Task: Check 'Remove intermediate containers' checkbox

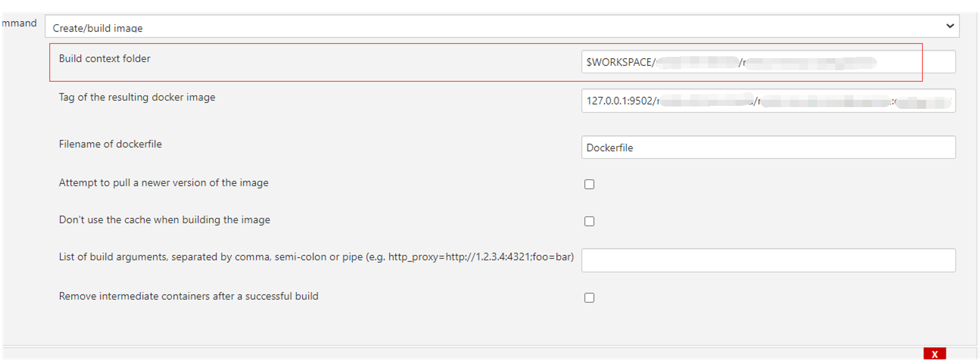Action: point(589,298)
